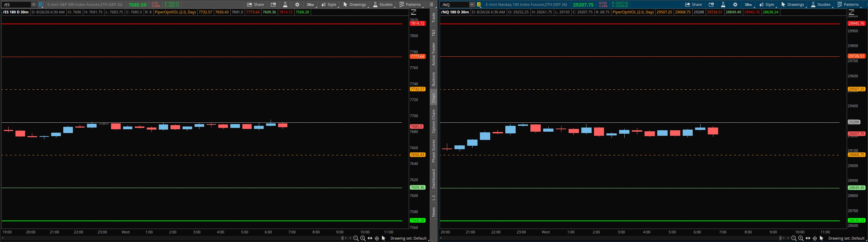Open the Style menu on /NQ chart

point(767,4)
